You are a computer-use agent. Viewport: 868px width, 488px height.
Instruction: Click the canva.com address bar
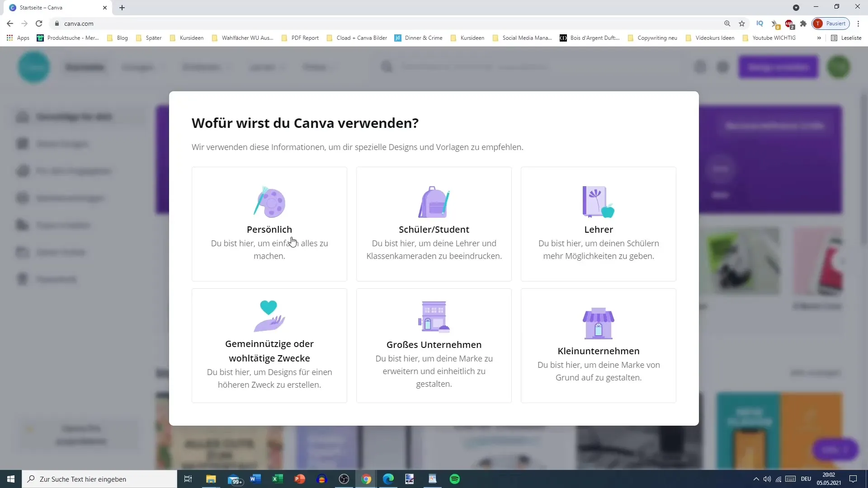[389, 23]
